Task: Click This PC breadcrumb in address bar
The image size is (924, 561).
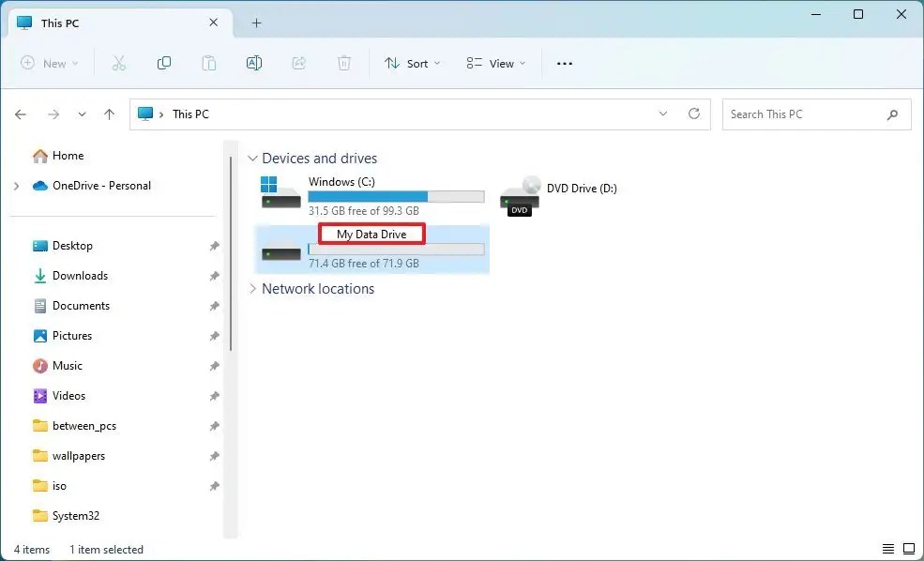Action: tap(190, 114)
